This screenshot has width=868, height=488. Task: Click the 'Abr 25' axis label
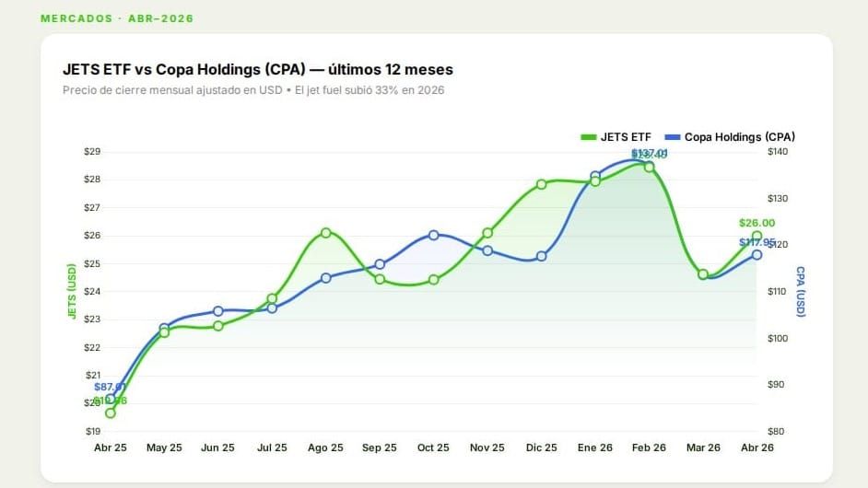(x=111, y=447)
